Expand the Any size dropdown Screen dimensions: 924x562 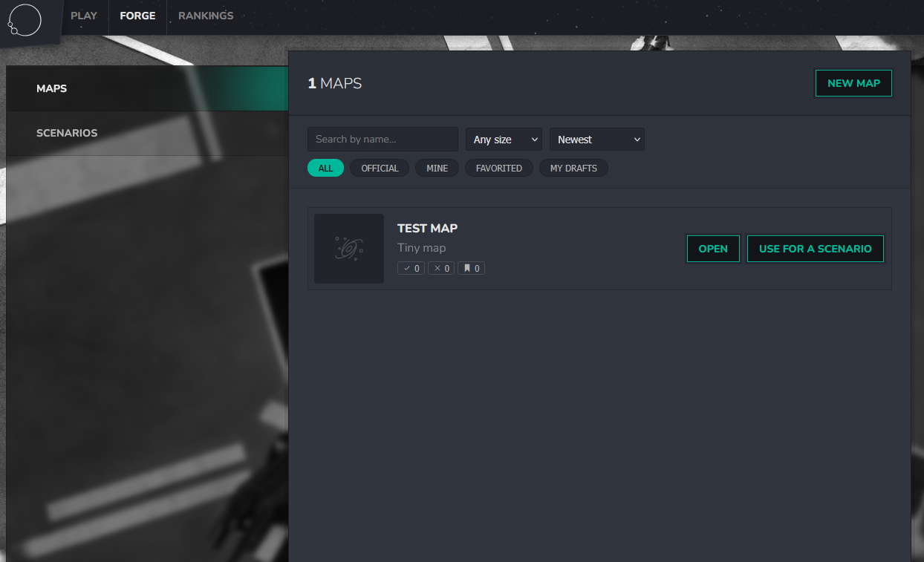coord(504,139)
